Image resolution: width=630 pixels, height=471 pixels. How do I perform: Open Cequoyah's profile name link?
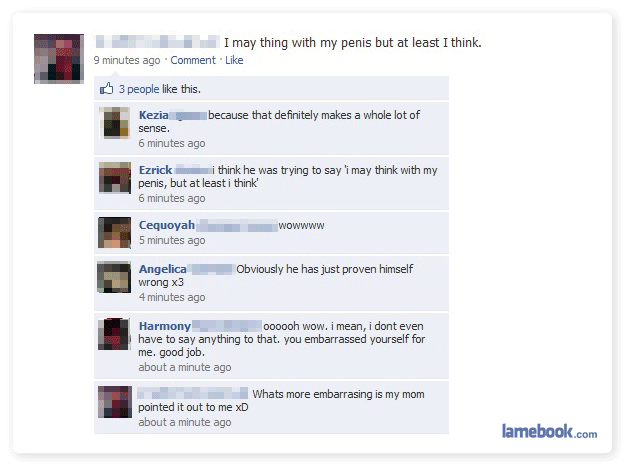tap(167, 225)
